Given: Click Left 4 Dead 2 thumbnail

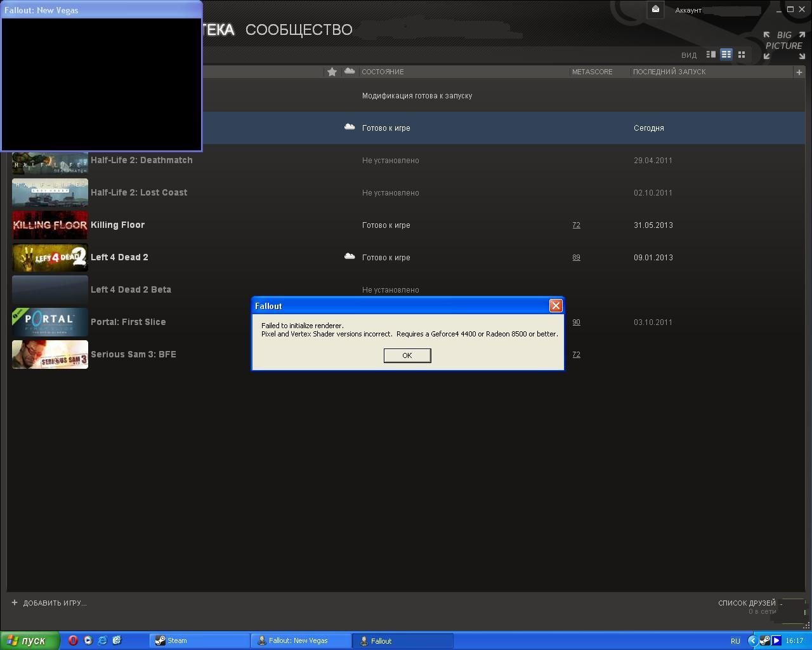Looking at the screenshot, I should [x=50, y=257].
